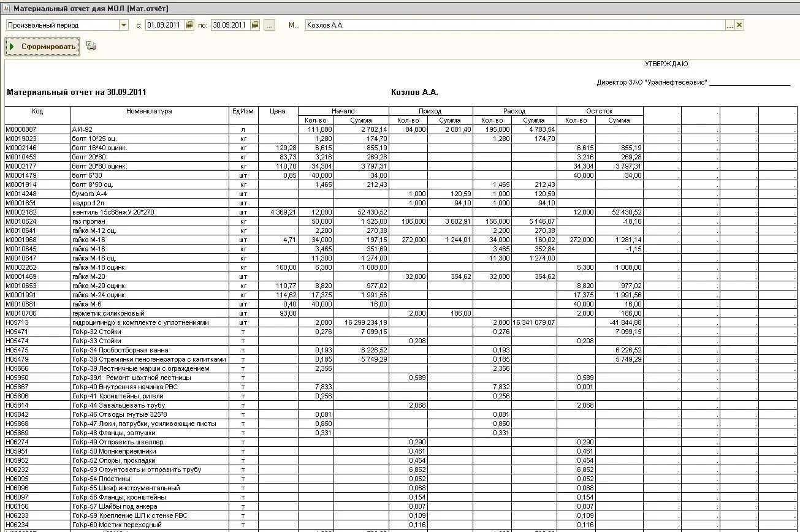This screenshot has height=532, width=800.
Task: Select the ГоКр-34 Пробоотборная ванна cell
Action: click(x=150, y=350)
